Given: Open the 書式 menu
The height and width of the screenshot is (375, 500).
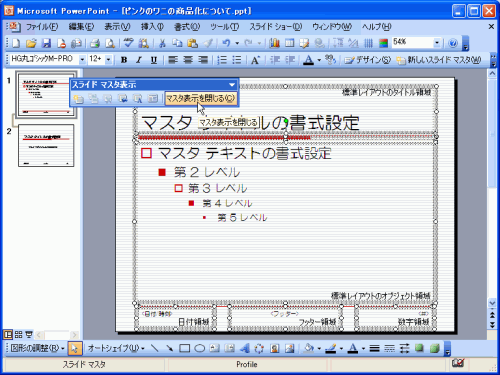Looking at the screenshot, I should 187,27.
